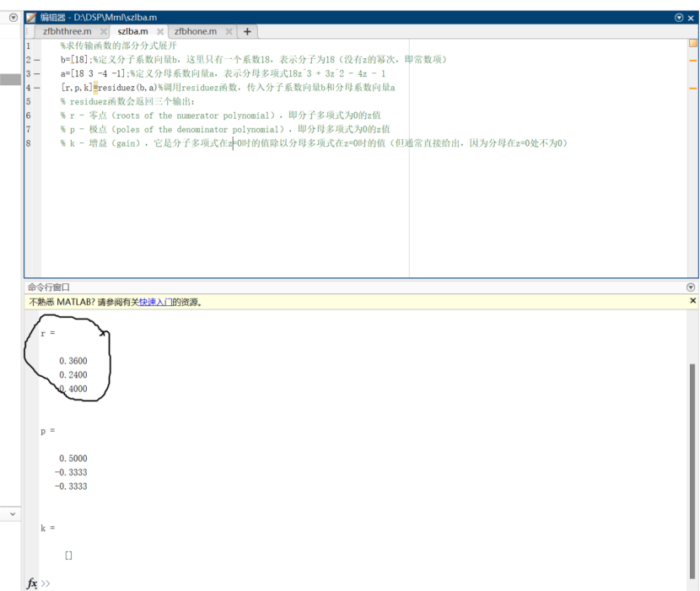Image resolution: width=700 pixels, height=591 pixels.
Task: Switch to the zfbhthree.m tab
Action: (67, 32)
